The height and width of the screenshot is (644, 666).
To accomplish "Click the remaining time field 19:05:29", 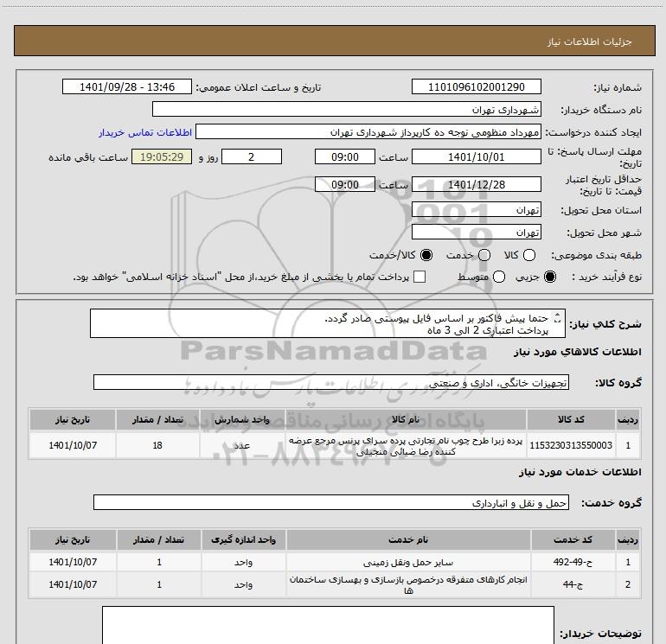I will coord(162,156).
